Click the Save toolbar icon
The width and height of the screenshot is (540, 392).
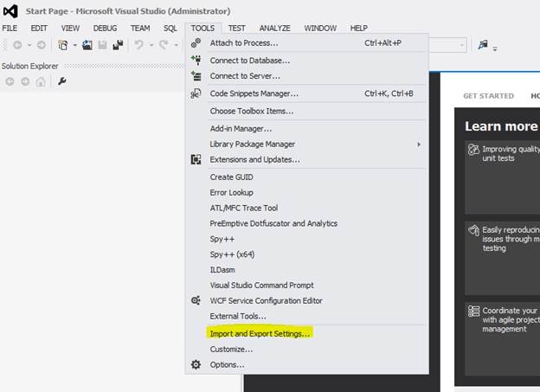pos(103,45)
